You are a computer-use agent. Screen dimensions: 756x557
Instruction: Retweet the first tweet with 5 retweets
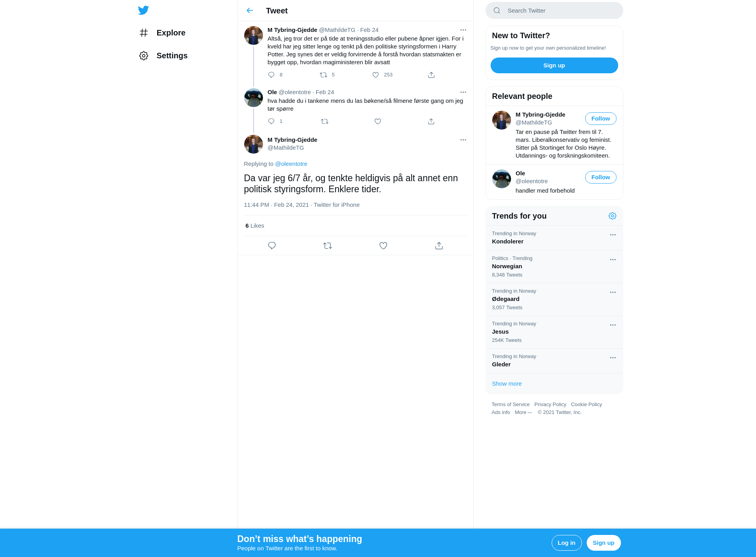[323, 75]
